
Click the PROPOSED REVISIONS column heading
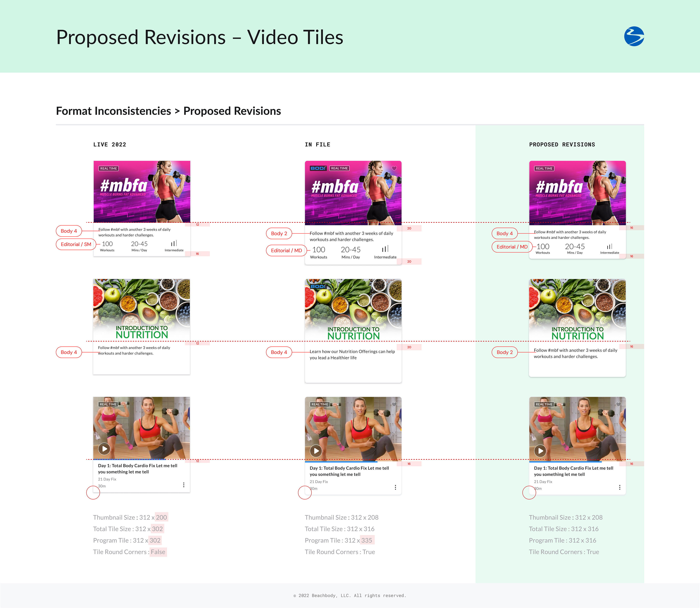pyautogui.click(x=562, y=145)
